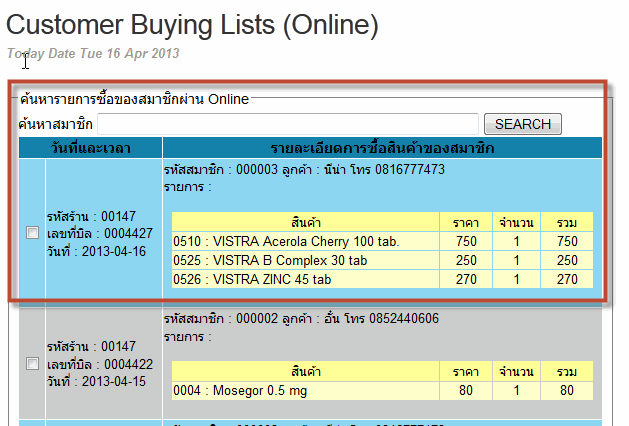Tick the checkbox for bill 0004427
Screen dimensions: 629x426
pos(32,233)
